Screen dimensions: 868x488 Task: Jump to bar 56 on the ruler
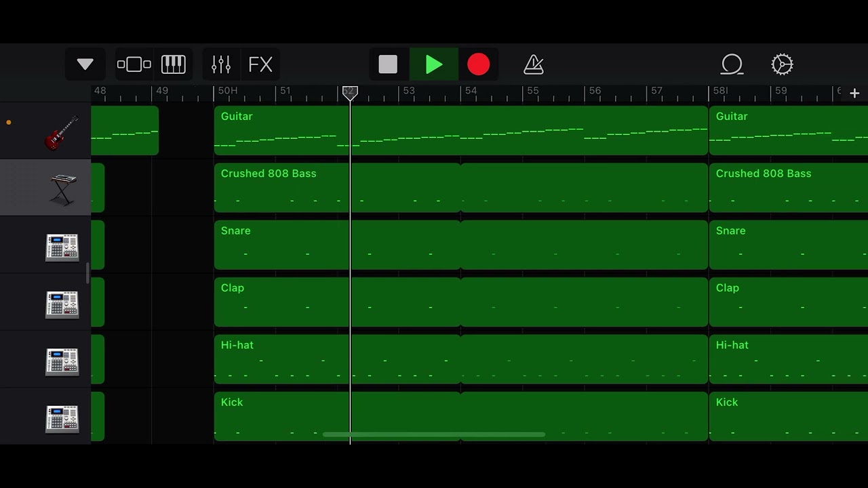point(595,91)
